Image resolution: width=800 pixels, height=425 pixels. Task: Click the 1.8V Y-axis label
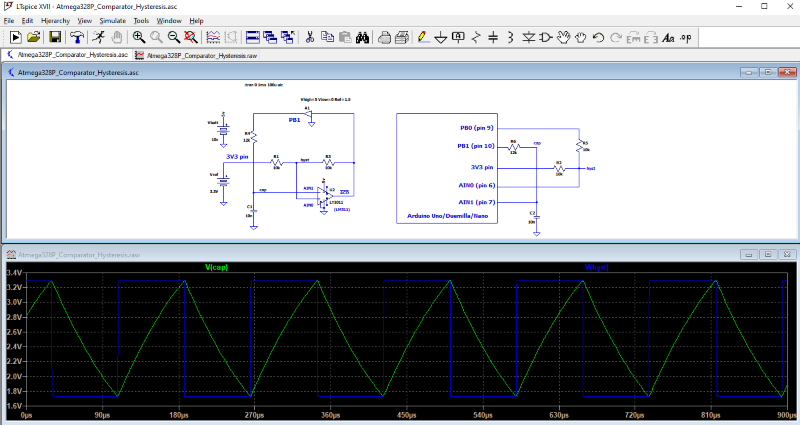coord(14,391)
